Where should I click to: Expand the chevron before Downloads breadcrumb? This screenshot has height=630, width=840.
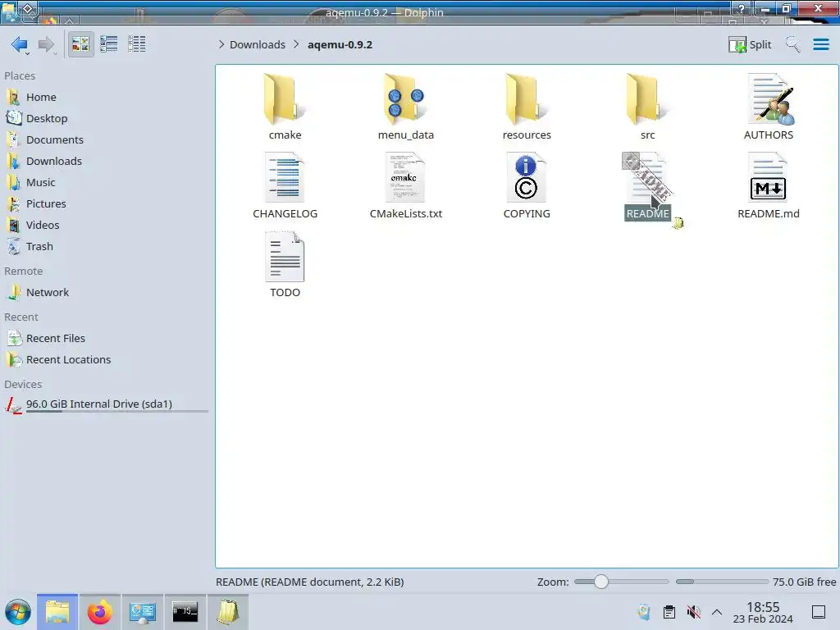click(221, 44)
